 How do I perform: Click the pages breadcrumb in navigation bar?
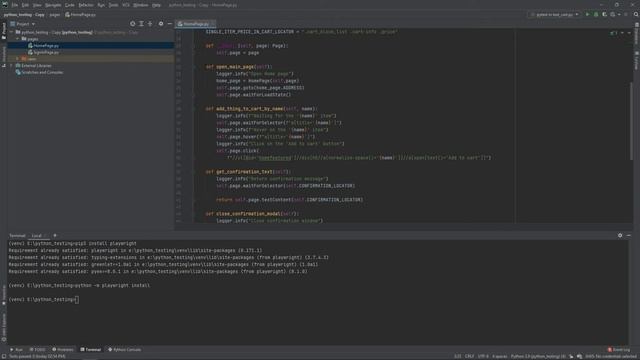pos(55,15)
